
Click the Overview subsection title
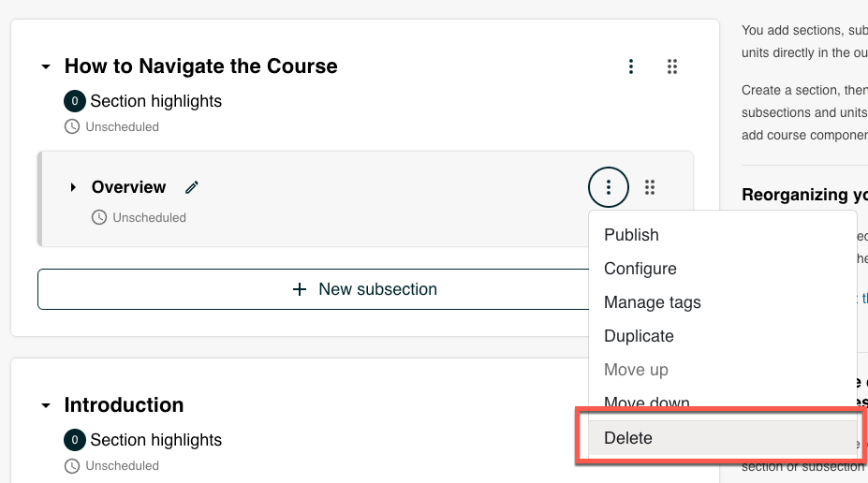(x=128, y=187)
